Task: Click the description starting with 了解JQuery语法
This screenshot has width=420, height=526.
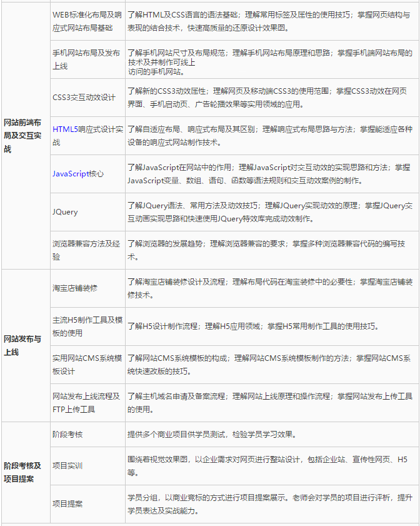Action: tap(270, 212)
